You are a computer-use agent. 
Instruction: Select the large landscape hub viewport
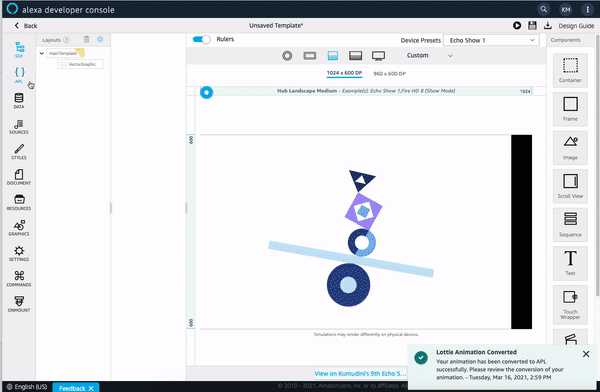pos(355,56)
